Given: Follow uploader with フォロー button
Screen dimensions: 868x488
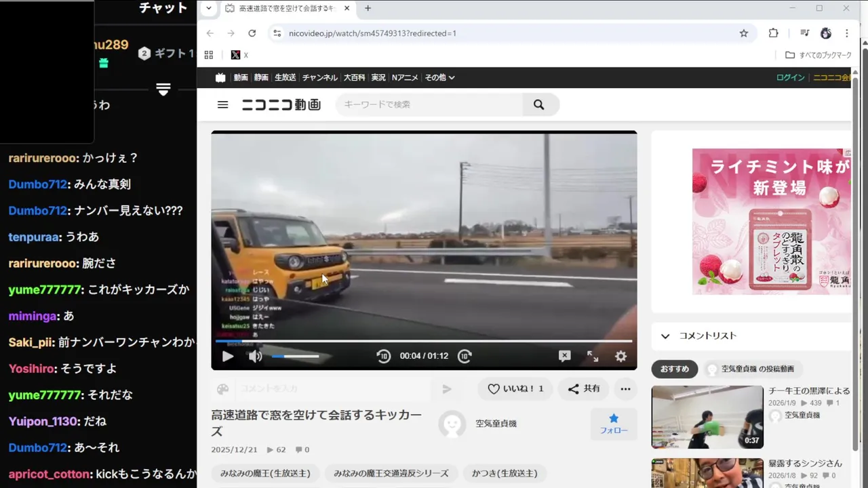Looking at the screenshot, I should (614, 424).
